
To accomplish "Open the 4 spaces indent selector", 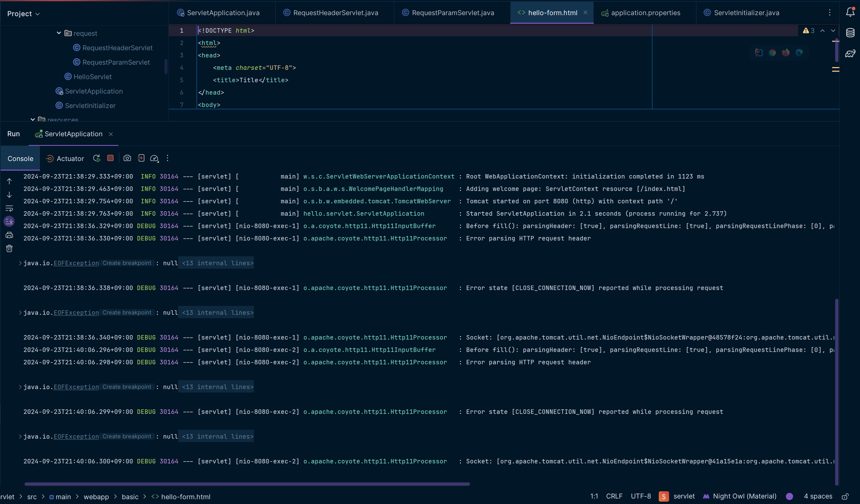I will click(818, 496).
